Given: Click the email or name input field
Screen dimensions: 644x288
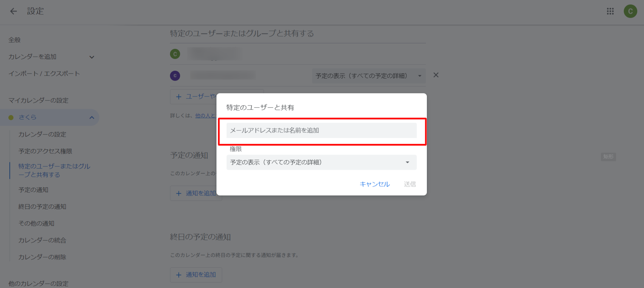Looking at the screenshot, I should [321, 130].
